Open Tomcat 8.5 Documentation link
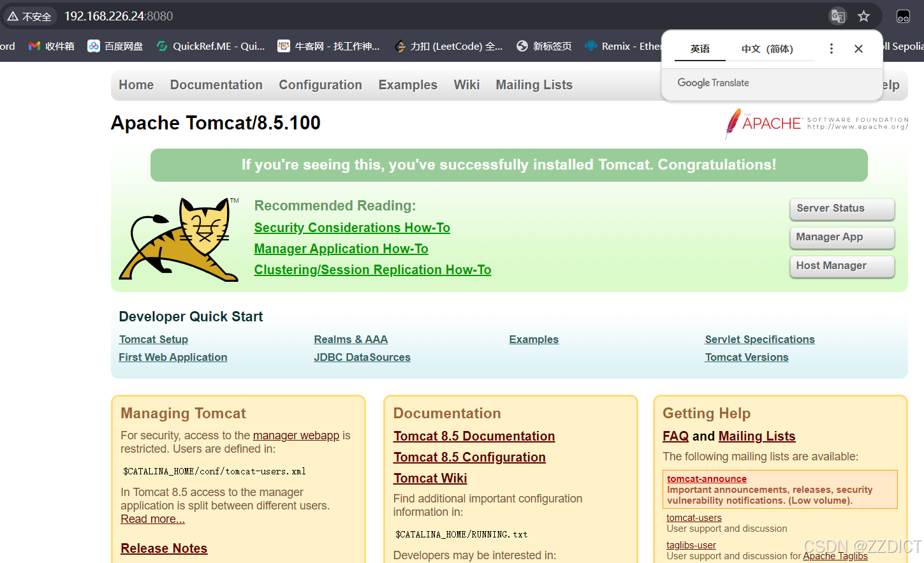 (474, 436)
